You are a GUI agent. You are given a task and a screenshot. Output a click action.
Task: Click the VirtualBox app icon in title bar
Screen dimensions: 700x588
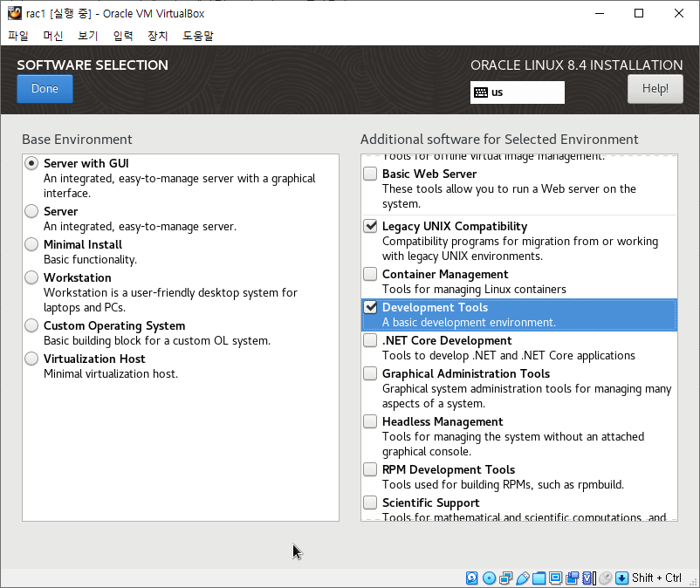tap(14, 13)
